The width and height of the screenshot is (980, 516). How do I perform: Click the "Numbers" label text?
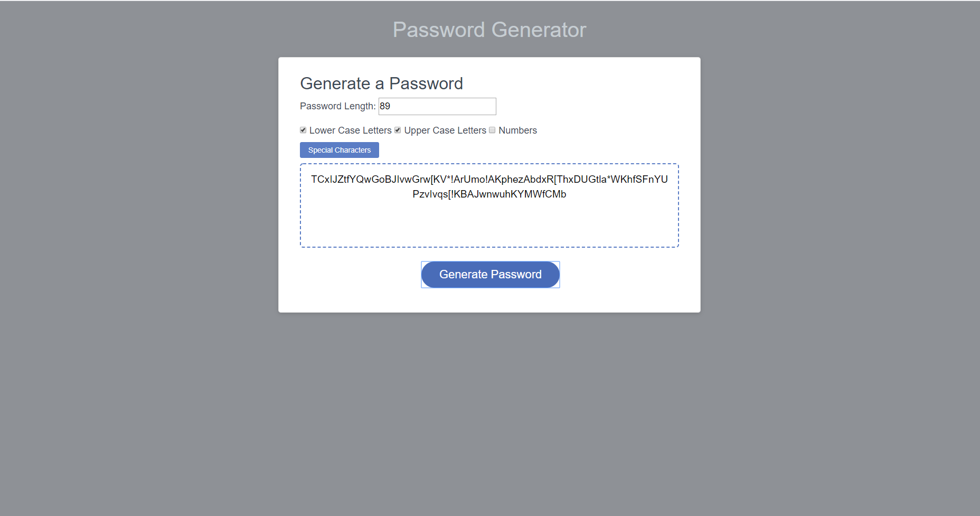point(517,130)
